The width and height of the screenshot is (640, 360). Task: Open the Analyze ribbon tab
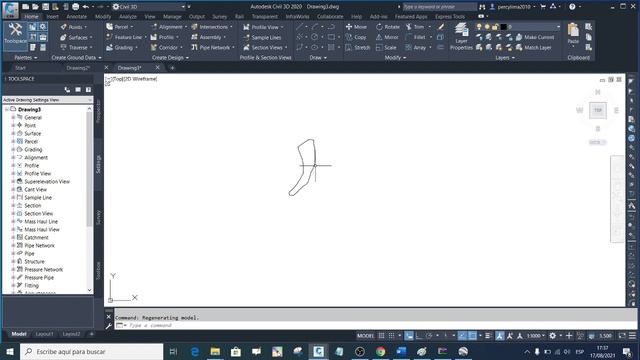[x=128, y=17]
